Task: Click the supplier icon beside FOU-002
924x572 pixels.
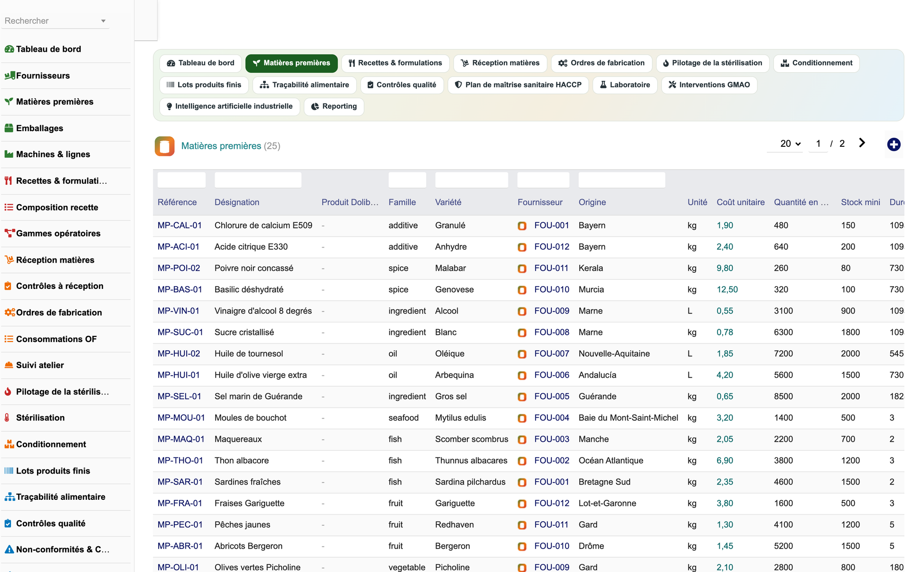Action: 522,461
